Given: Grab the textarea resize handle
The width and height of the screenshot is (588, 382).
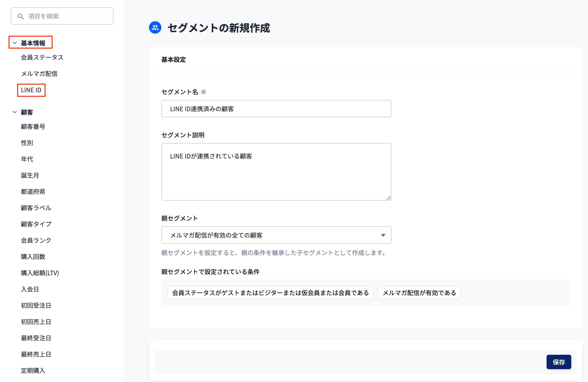Looking at the screenshot, I should click(x=388, y=198).
